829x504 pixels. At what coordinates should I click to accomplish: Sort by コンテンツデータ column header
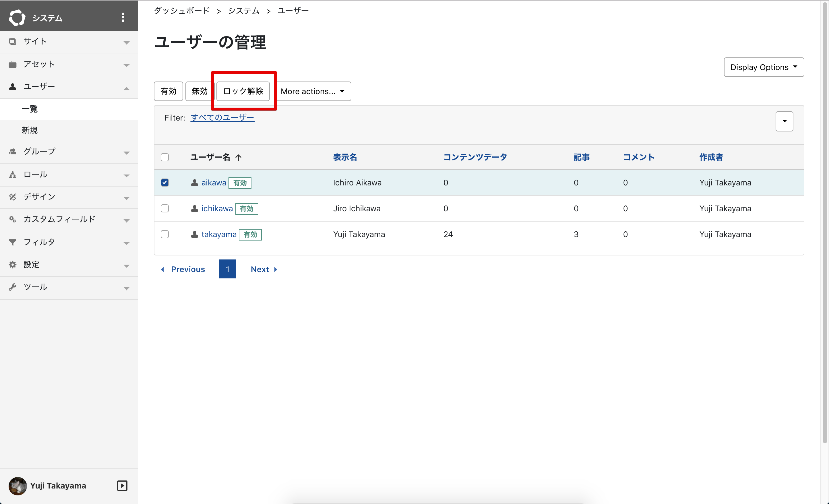pos(475,157)
